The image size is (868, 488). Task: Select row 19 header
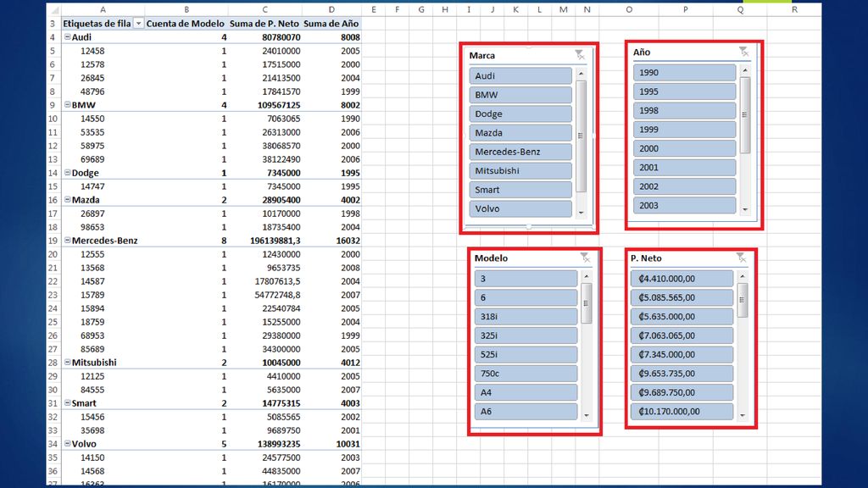pos(53,241)
